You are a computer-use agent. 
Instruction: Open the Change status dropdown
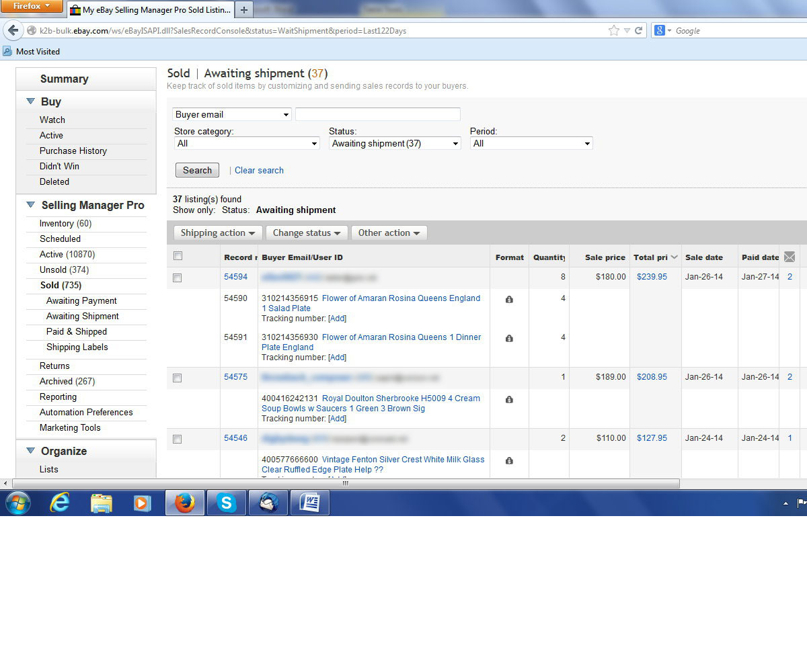[x=307, y=233]
